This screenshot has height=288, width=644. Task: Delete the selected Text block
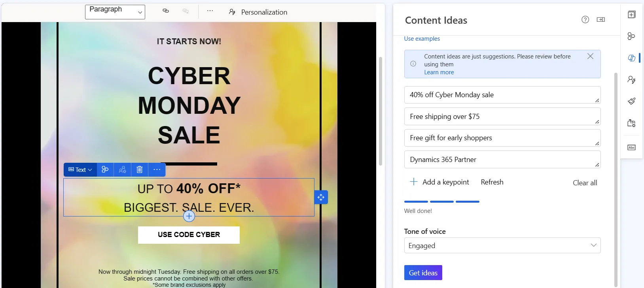(139, 169)
